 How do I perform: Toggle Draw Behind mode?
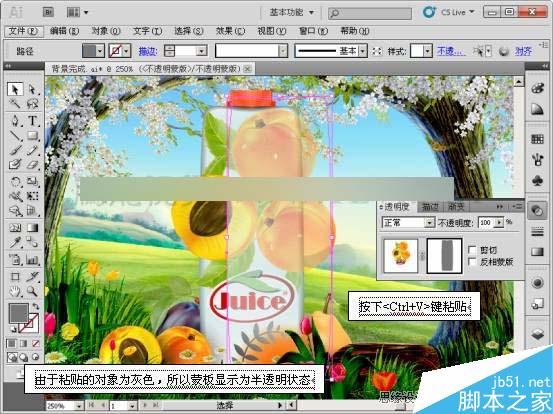(x=24, y=357)
